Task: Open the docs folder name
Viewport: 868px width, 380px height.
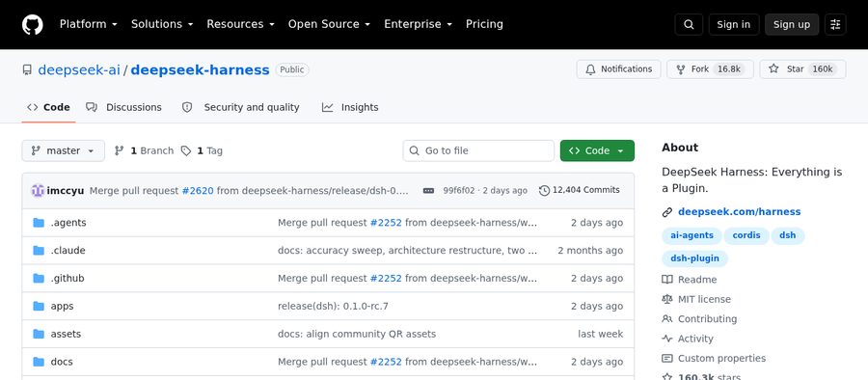Action: click(x=62, y=362)
